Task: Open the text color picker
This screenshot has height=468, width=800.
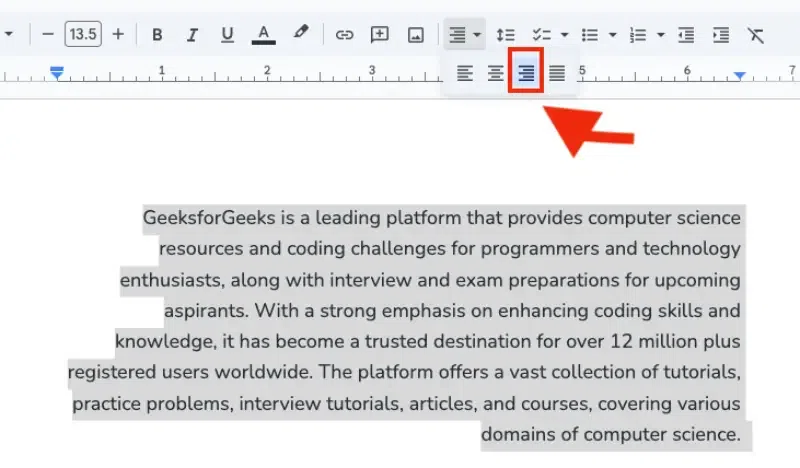Action: 263,35
